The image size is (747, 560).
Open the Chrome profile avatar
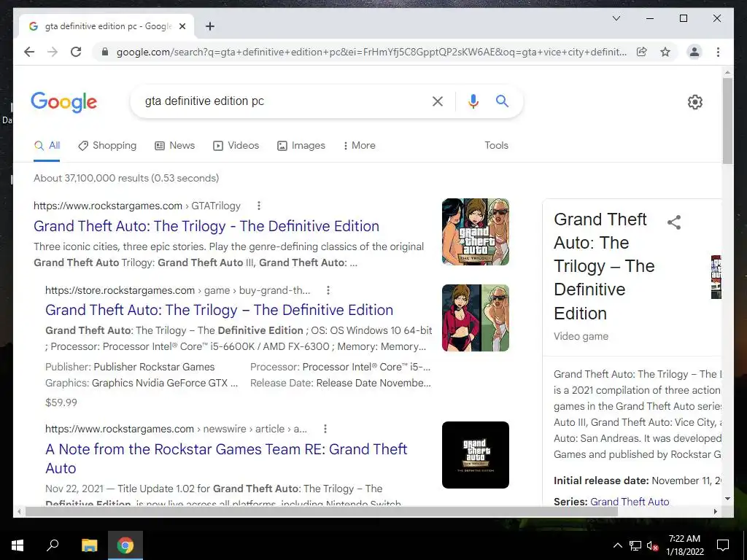click(694, 52)
